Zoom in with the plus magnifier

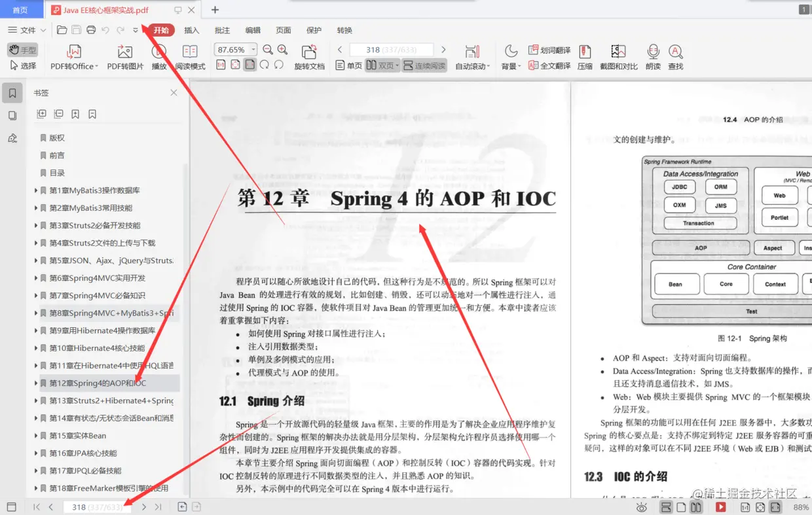tap(282, 50)
